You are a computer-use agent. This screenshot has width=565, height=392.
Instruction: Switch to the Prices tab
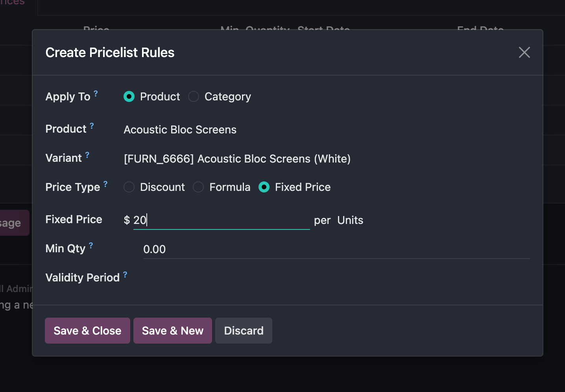point(12,2)
